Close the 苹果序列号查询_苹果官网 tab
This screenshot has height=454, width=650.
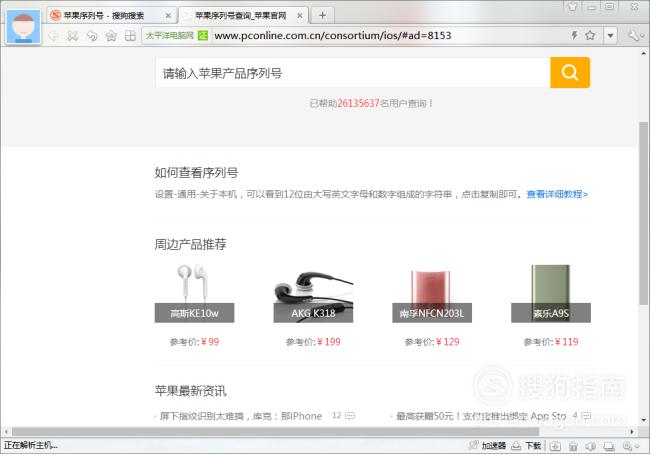click(300, 16)
